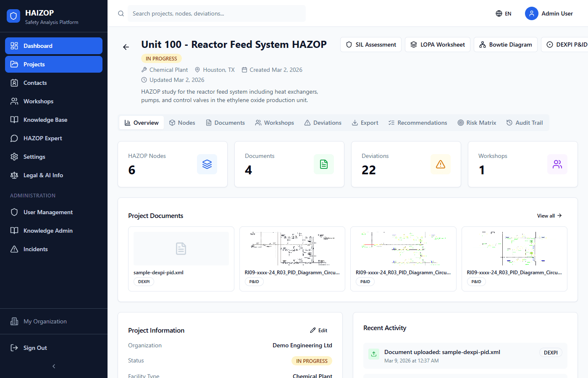Expand all documents via View all
The width and height of the screenshot is (588, 378).
[x=549, y=216]
